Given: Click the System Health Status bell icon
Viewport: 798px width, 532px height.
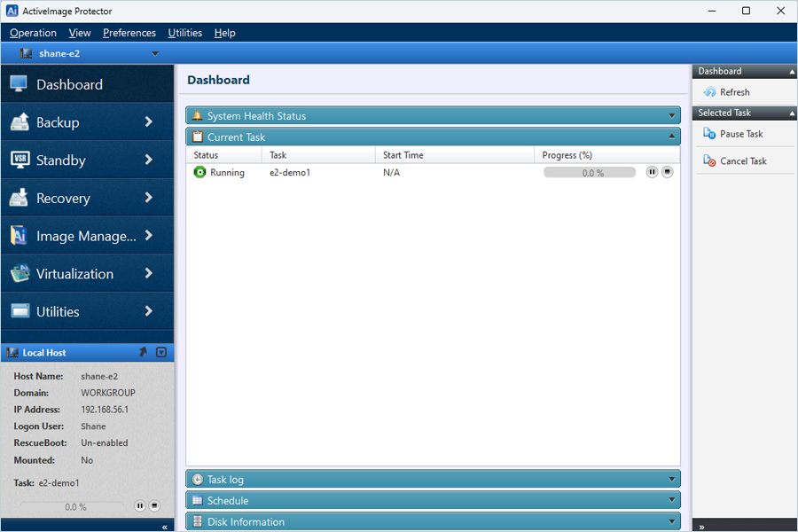Looking at the screenshot, I should [197, 115].
